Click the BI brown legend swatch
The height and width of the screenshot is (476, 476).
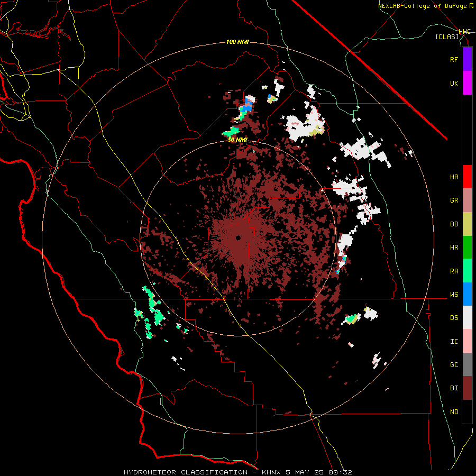467,388
